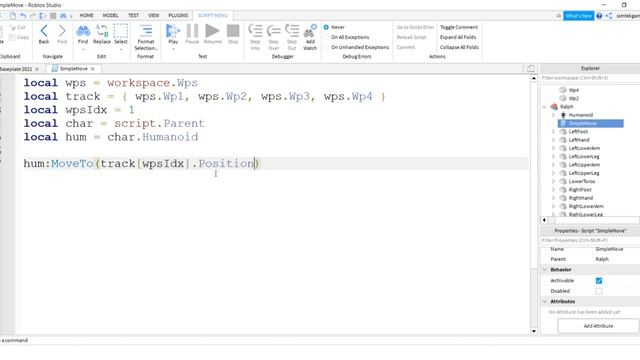Select On All Exceptions radio option

tap(326, 37)
